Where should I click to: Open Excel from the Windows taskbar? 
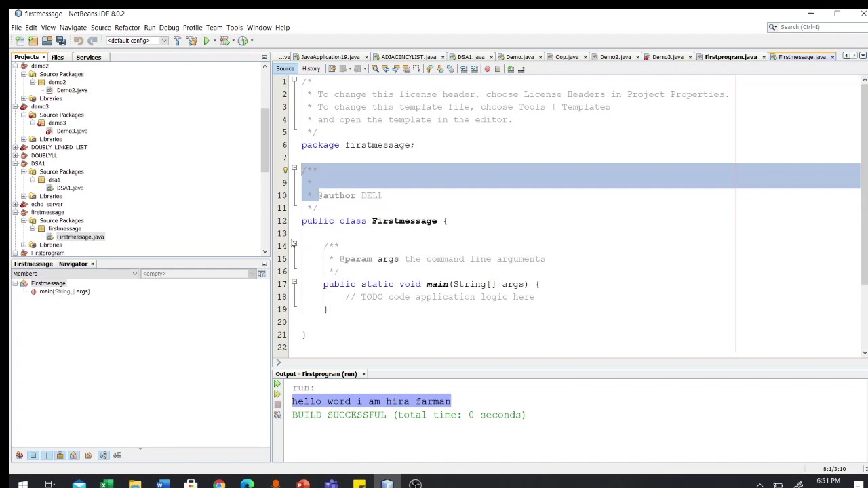pyautogui.click(x=106, y=484)
